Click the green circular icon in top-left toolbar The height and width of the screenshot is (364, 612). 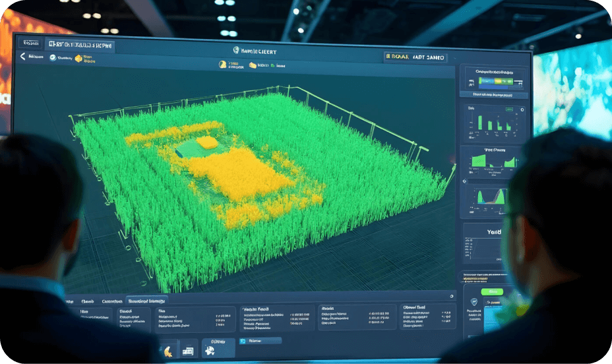[x=51, y=57]
